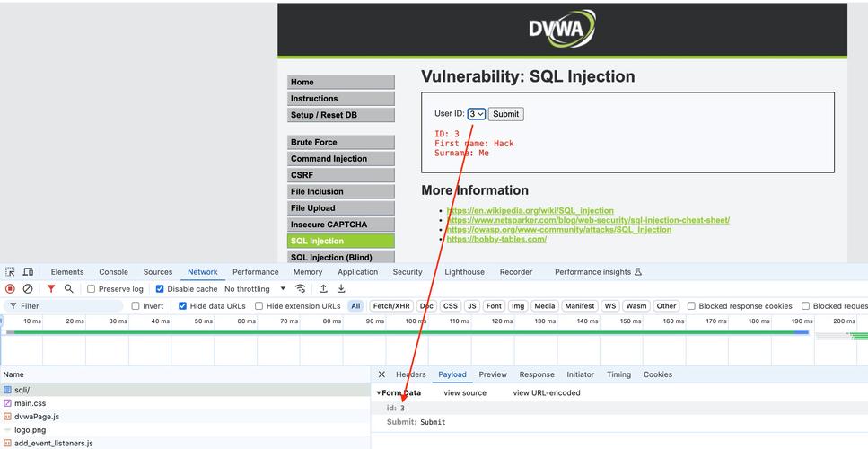Viewport: 868px width, 449px height.
Task: Open the Preview tab of the request
Action: (493, 374)
